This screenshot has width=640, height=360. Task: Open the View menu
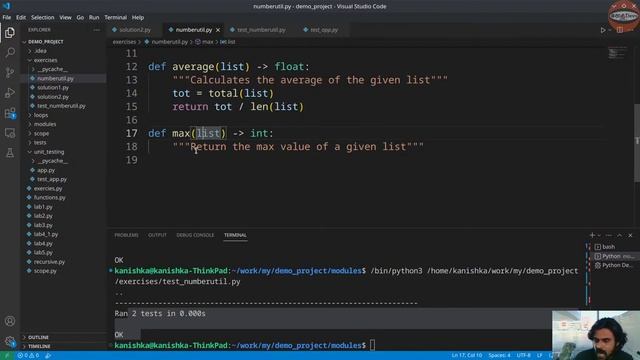[65, 18]
